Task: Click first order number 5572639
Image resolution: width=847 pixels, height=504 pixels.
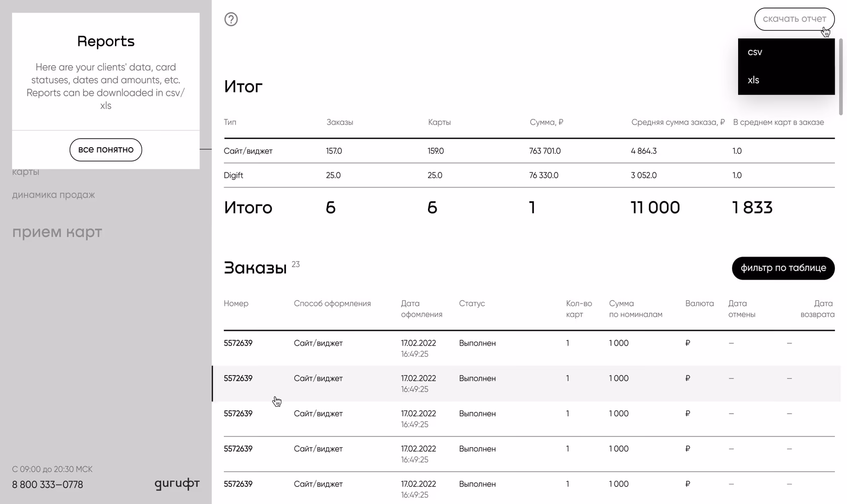Action: point(238,343)
